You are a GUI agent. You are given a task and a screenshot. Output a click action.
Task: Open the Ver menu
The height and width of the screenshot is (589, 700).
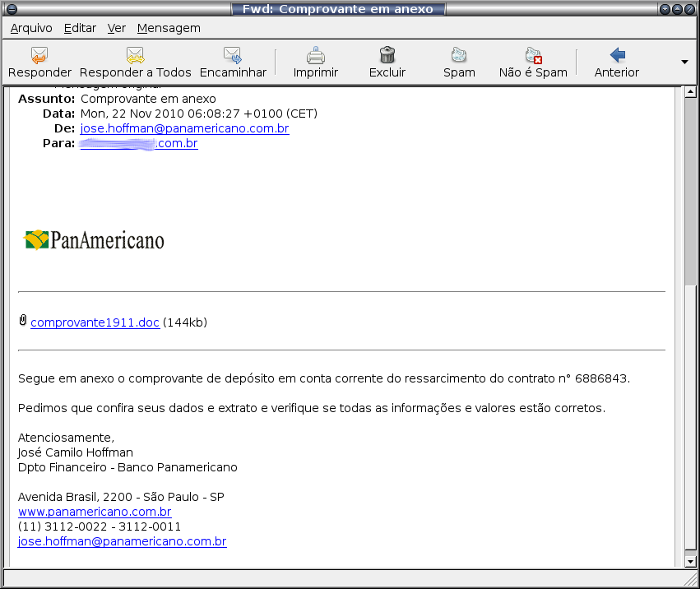(x=117, y=28)
